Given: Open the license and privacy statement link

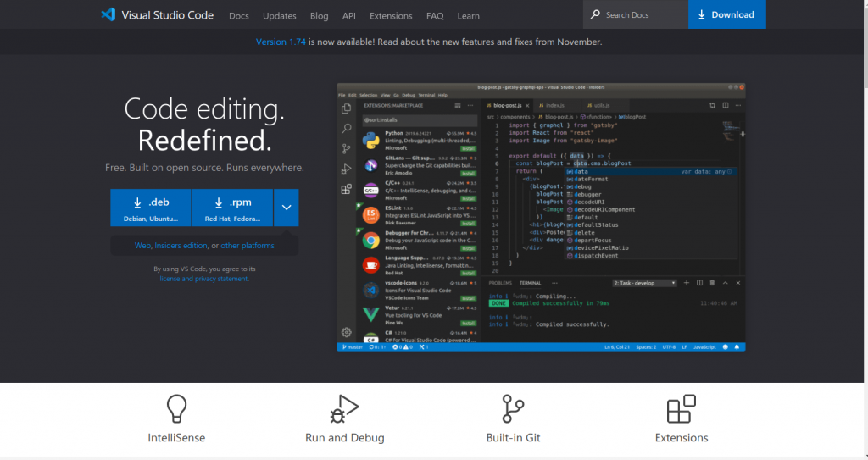Looking at the screenshot, I should [203, 279].
